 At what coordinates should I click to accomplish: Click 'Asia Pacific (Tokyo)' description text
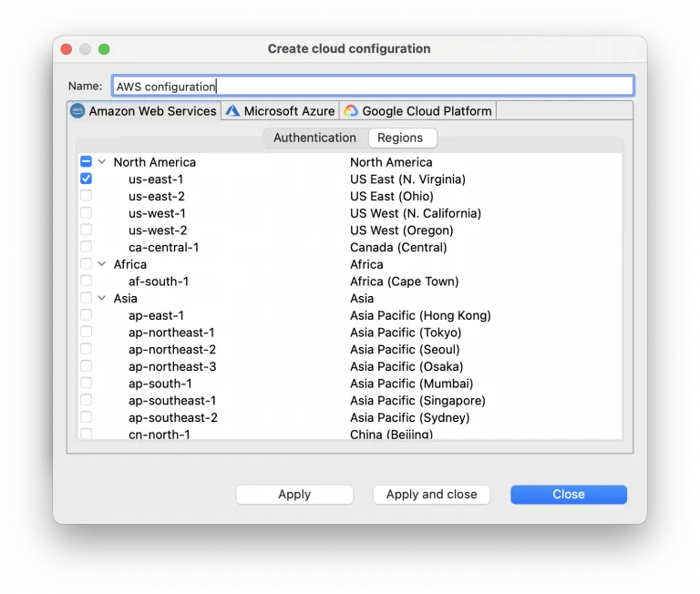click(x=406, y=333)
